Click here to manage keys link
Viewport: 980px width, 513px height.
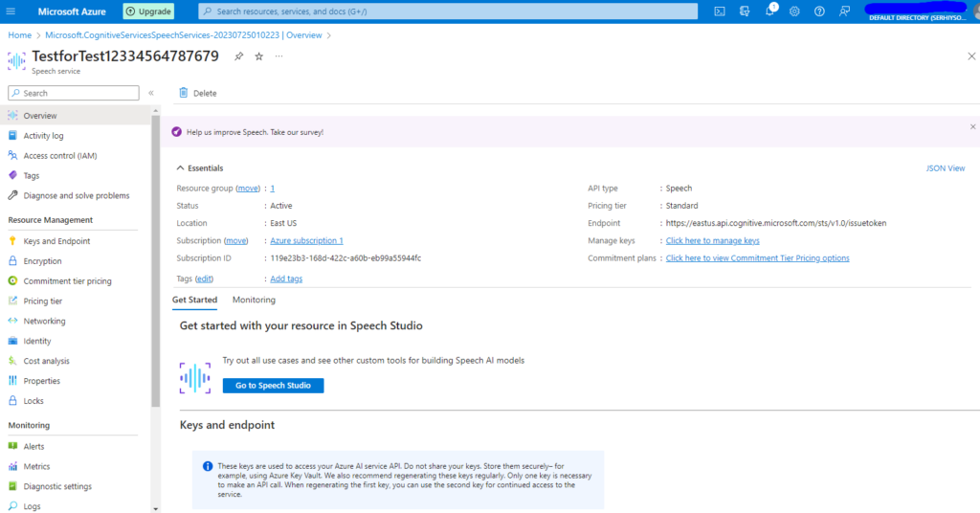tap(712, 240)
